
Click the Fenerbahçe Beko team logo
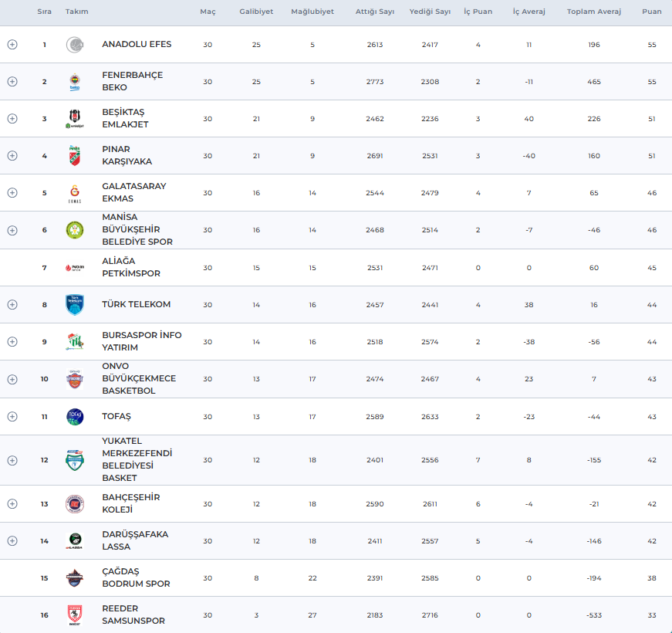pyautogui.click(x=75, y=82)
